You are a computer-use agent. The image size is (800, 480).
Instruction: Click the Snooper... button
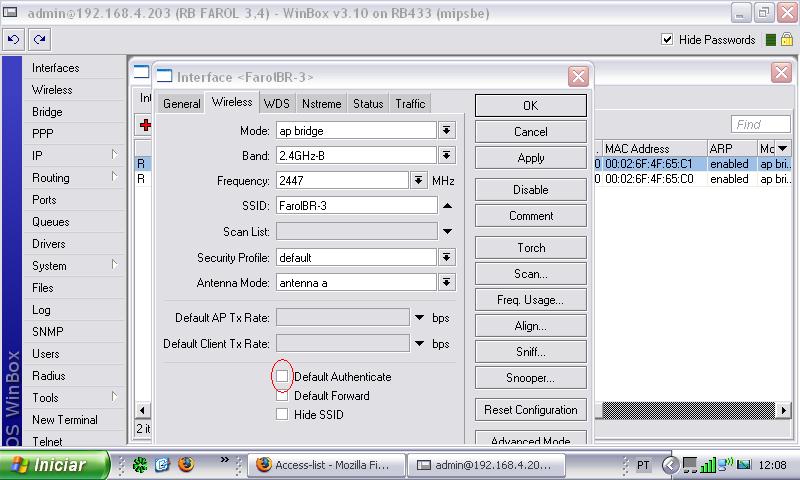click(531, 378)
